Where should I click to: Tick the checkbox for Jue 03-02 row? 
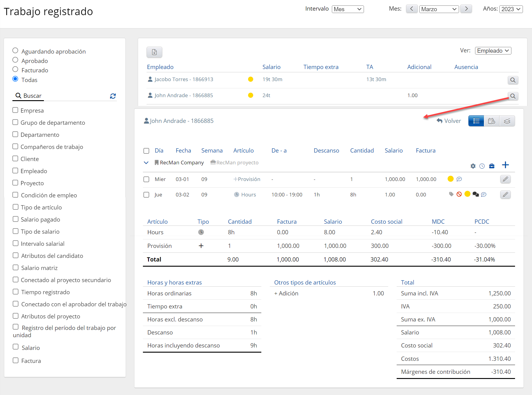click(x=146, y=195)
